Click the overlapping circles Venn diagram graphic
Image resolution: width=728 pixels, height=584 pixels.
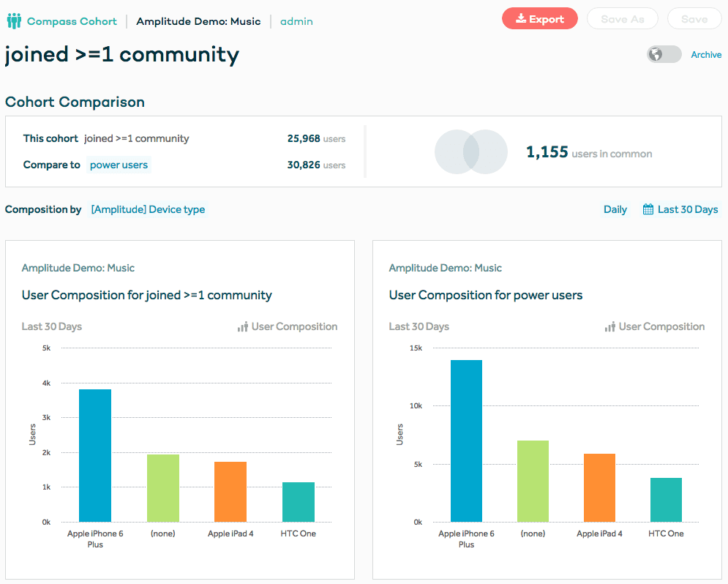click(470, 151)
